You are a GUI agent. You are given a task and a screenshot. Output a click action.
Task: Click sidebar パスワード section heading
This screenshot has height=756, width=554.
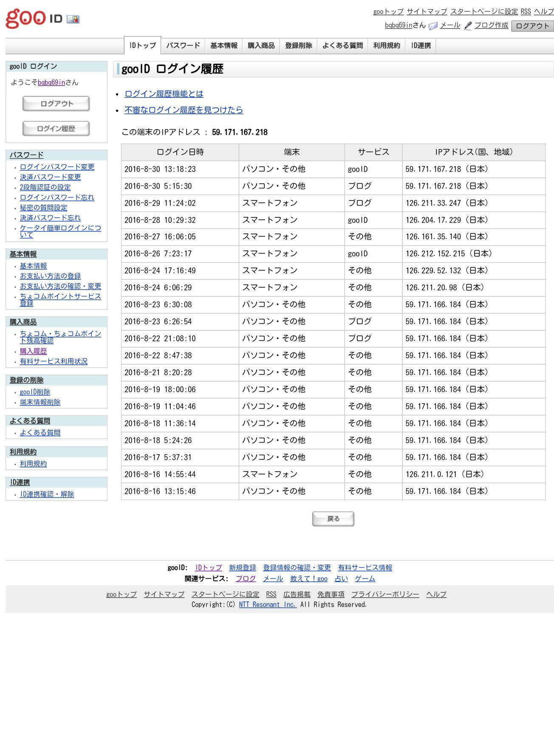click(x=26, y=155)
